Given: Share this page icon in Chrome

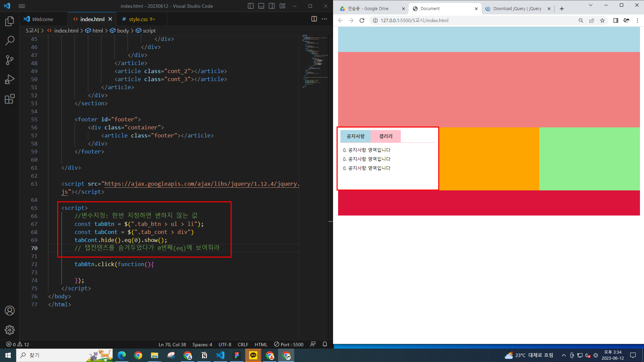Looking at the screenshot, I should tap(592, 20).
